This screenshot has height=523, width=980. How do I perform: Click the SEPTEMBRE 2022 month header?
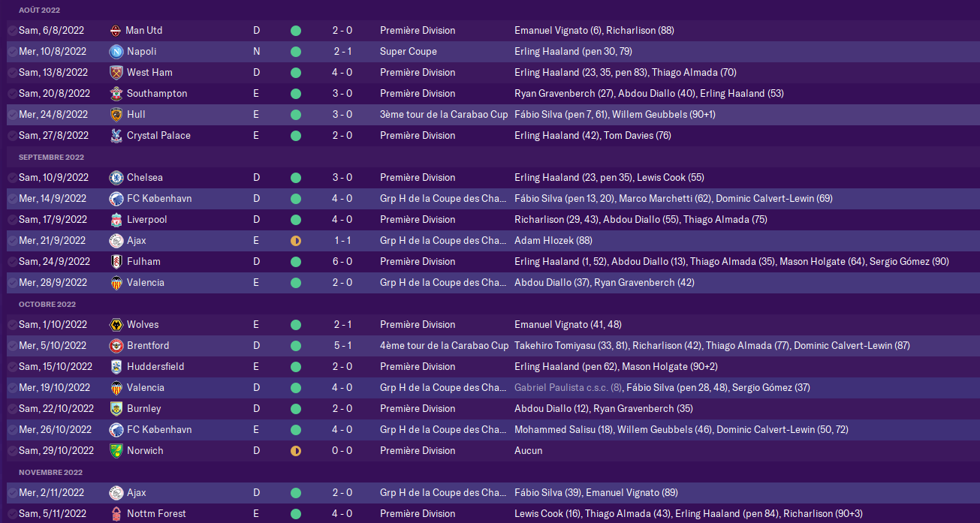pos(51,158)
